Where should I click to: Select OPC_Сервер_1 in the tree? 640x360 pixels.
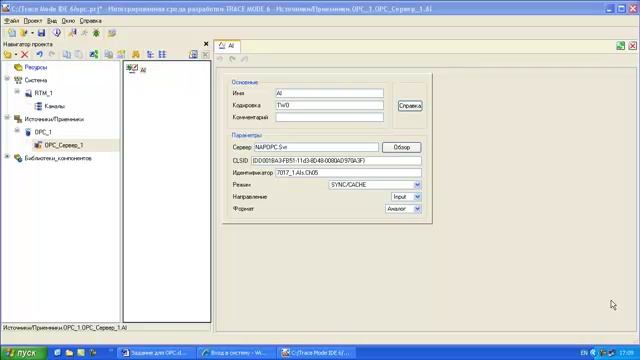[x=64, y=145]
